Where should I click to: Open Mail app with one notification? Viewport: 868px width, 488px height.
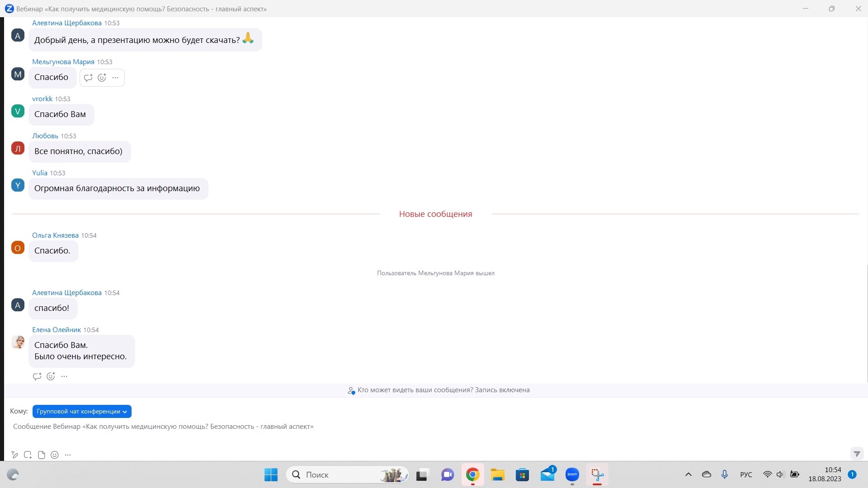tap(548, 475)
